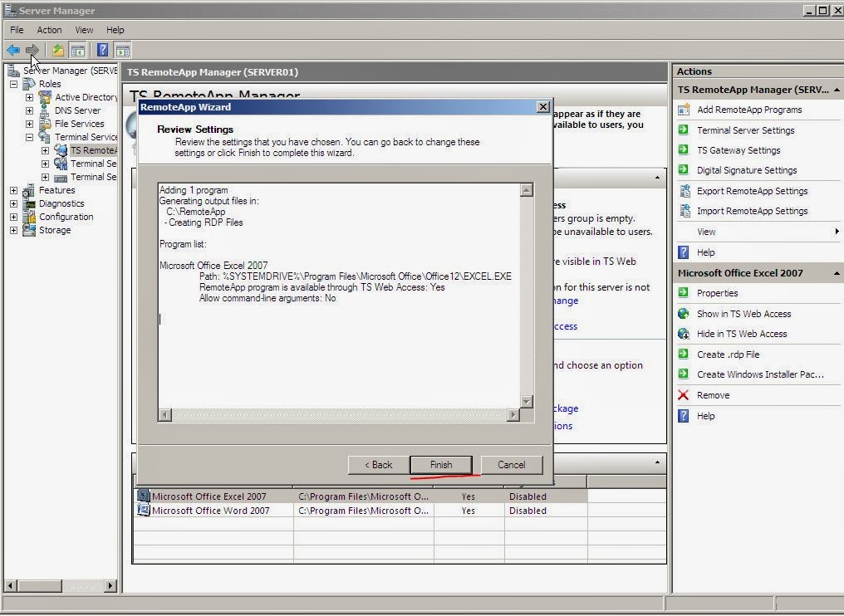The image size is (844, 616).
Task: Click Show in TS Web Access globe icon
Action: [x=684, y=314]
